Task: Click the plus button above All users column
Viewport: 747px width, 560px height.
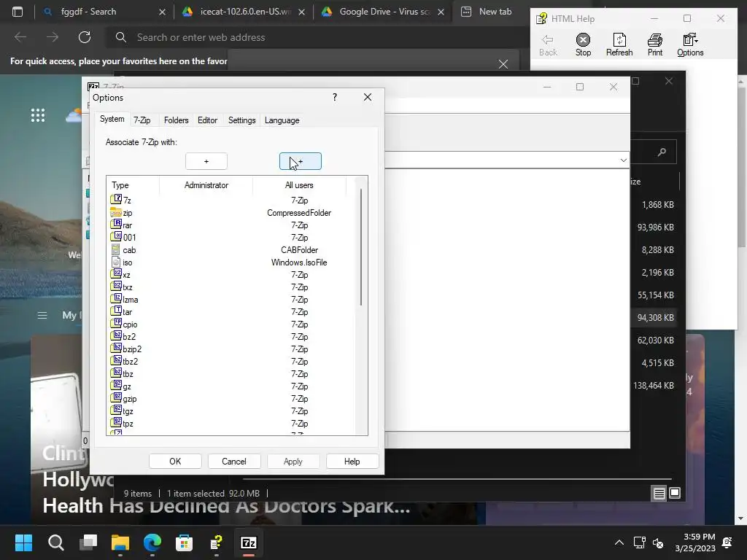Action: point(300,161)
